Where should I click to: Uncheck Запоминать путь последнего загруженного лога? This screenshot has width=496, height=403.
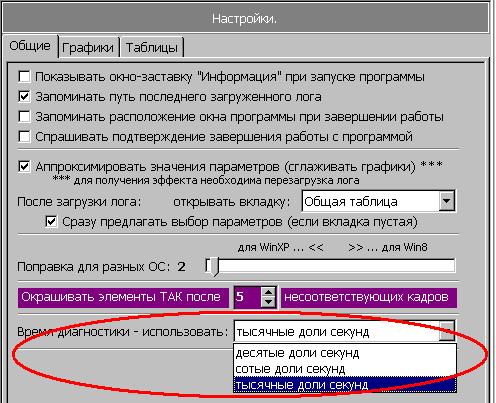tap(24, 96)
